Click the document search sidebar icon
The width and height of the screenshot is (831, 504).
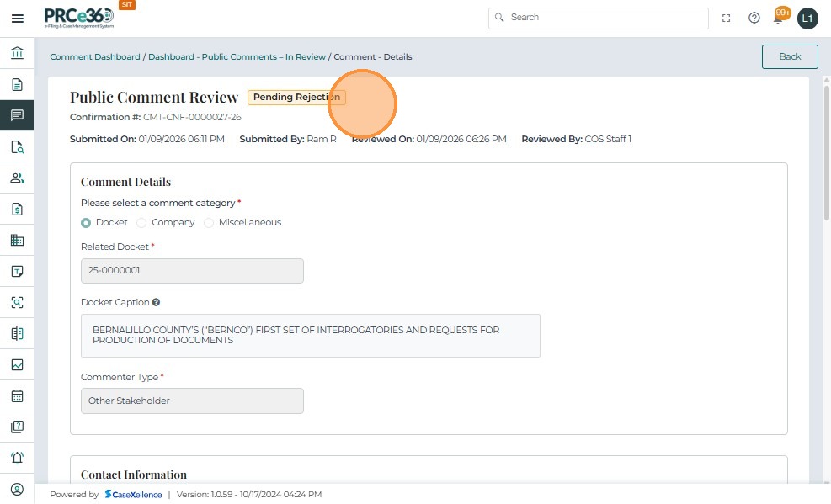[x=17, y=147]
